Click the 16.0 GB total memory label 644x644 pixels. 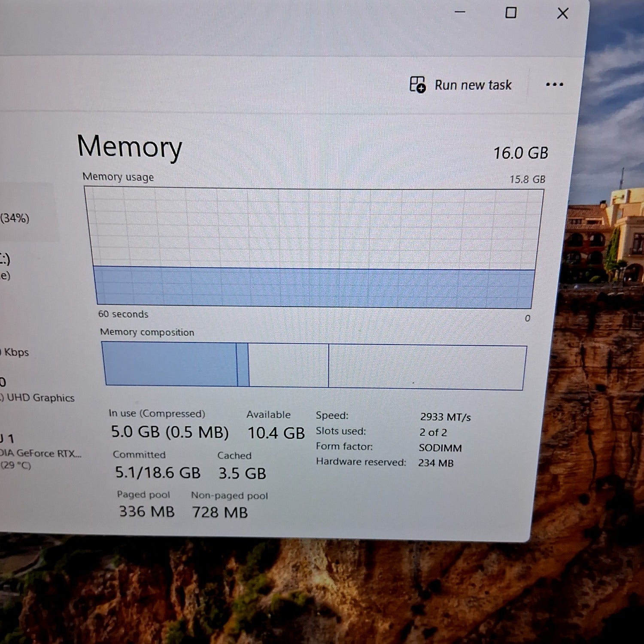(520, 153)
